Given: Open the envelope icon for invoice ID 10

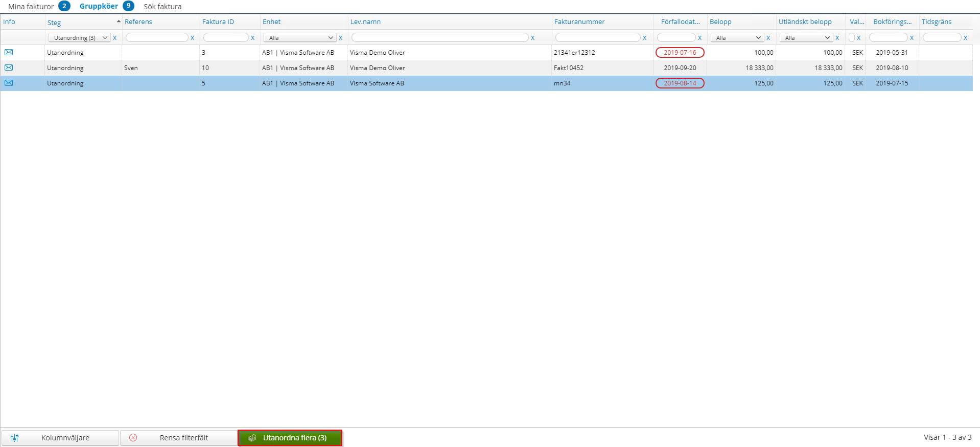Looking at the screenshot, I should [x=9, y=68].
